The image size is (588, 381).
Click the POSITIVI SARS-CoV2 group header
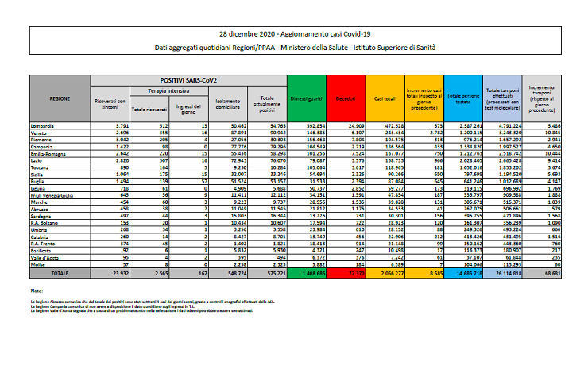click(189, 79)
